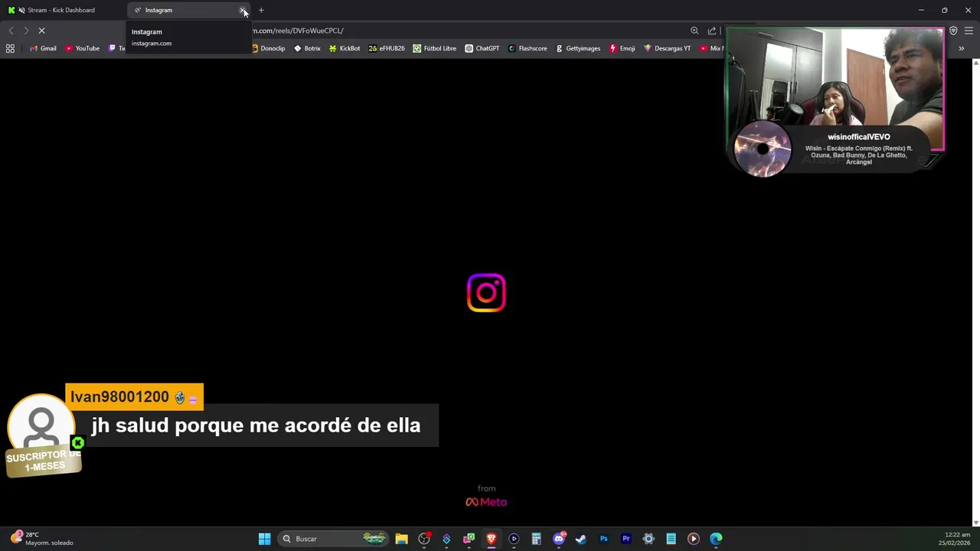The width and height of the screenshot is (980, 551).
Task: Click the address bar URL
Action: (299, 31)
